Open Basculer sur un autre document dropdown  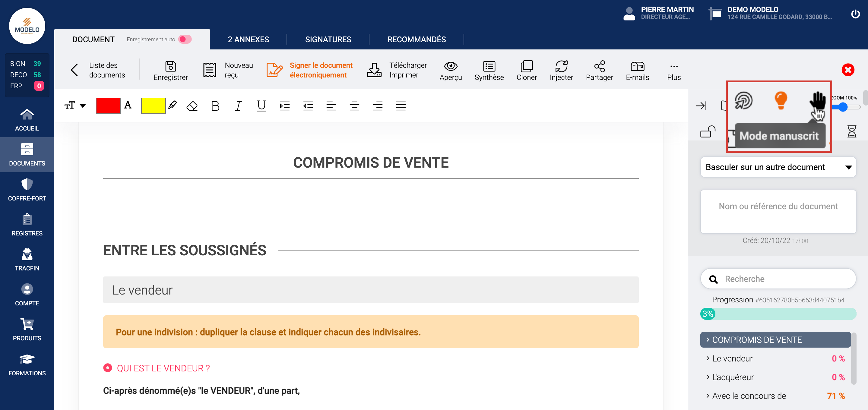(778, 167)
